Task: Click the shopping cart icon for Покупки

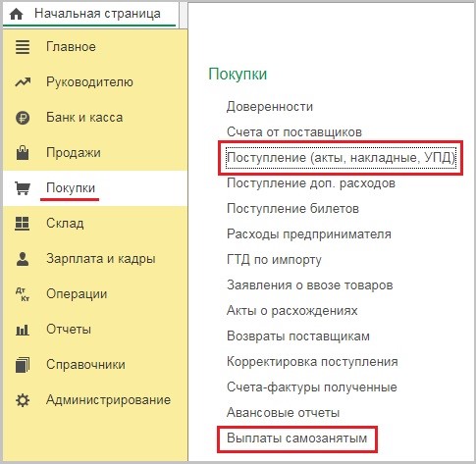Action: [x=23, y=188]
